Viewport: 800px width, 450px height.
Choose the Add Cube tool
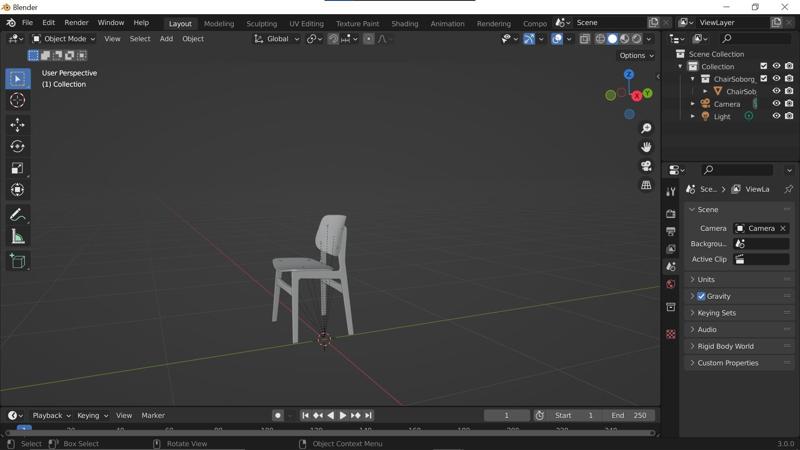click(17, 261)
